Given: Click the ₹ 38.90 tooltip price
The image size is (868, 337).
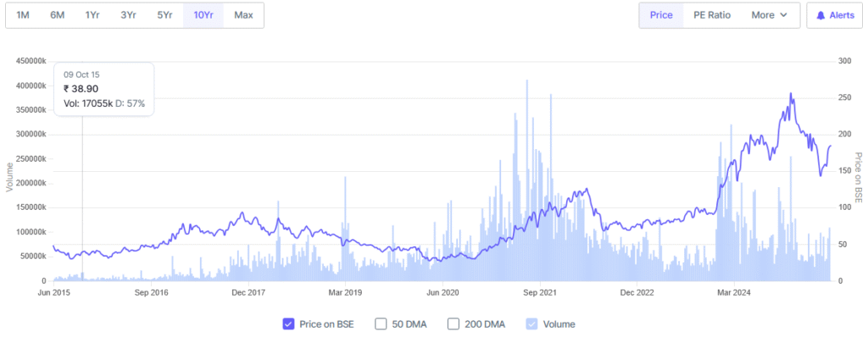Looking at the screenshot, I should [x=81, y=89].
